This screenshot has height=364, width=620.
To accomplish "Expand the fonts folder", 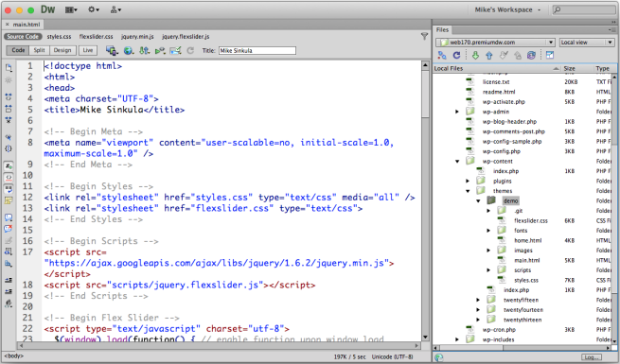I will click(x=488, y=231).
